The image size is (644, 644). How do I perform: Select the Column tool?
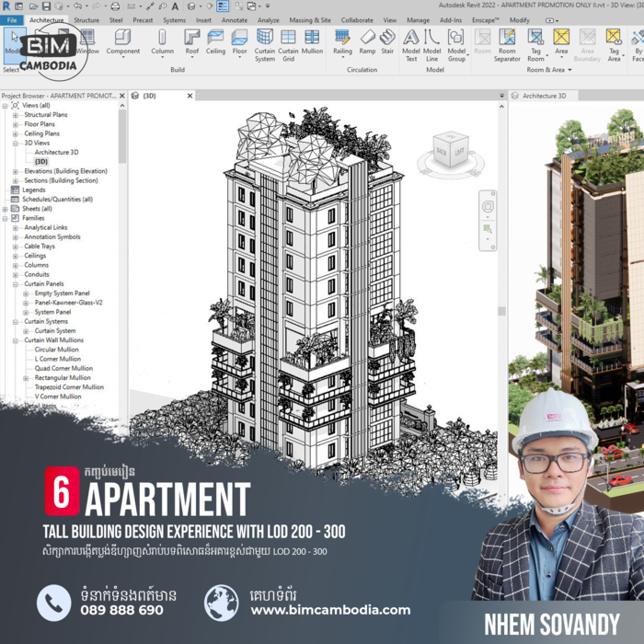[x=162, y=43]
